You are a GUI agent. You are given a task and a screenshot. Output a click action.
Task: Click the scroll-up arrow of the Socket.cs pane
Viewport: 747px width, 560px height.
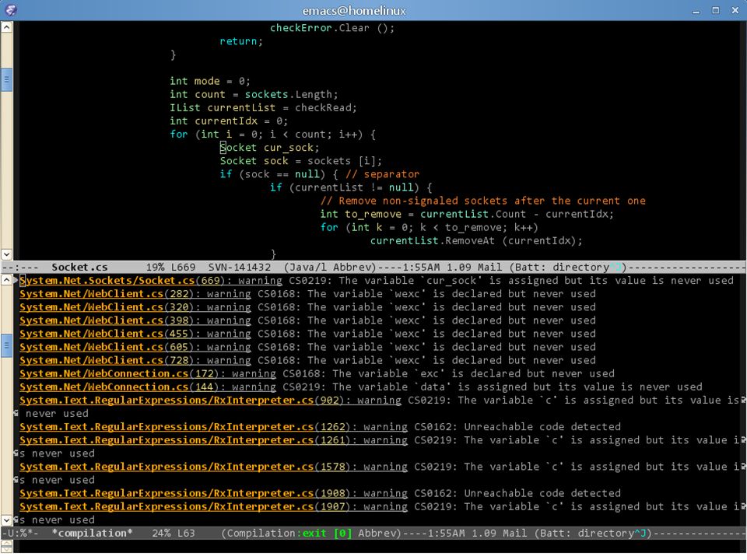7,27
